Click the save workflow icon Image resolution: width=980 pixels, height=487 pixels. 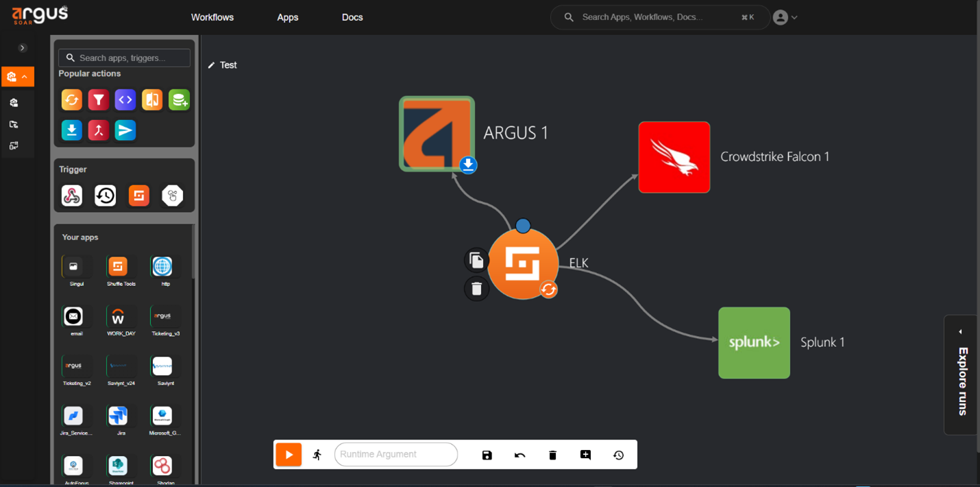[487, 455]
